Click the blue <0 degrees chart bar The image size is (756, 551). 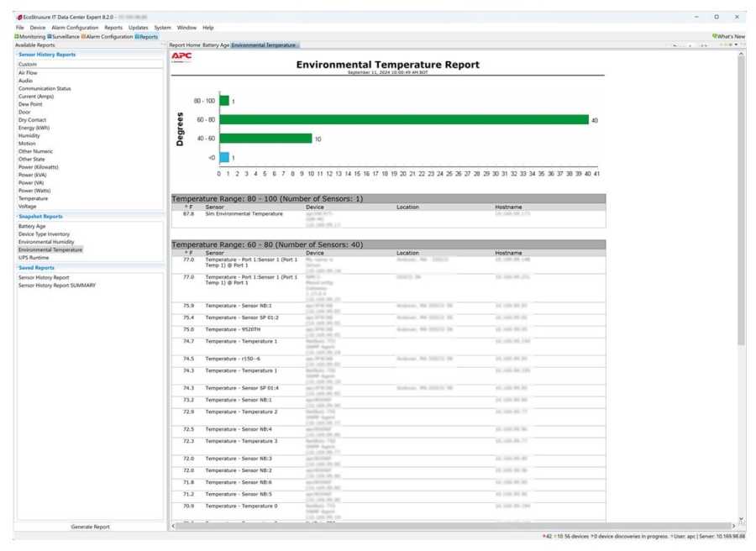tap(224, 157)
